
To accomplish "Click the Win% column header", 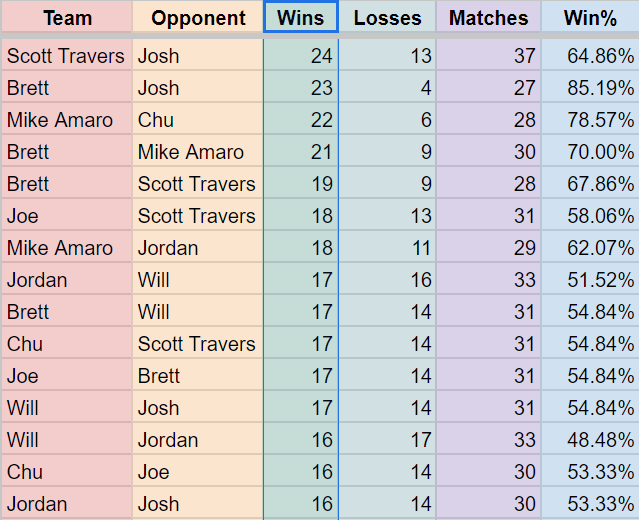I will pyautogui.click(x=590, y=17).
